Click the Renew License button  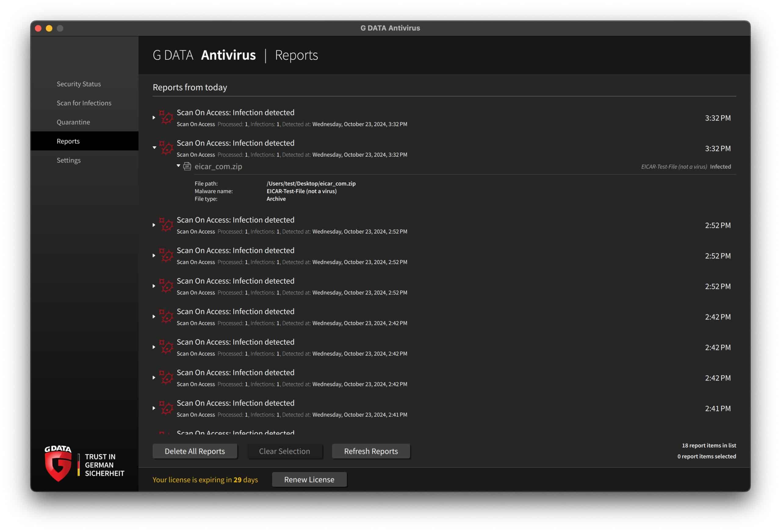pos(309,479)
